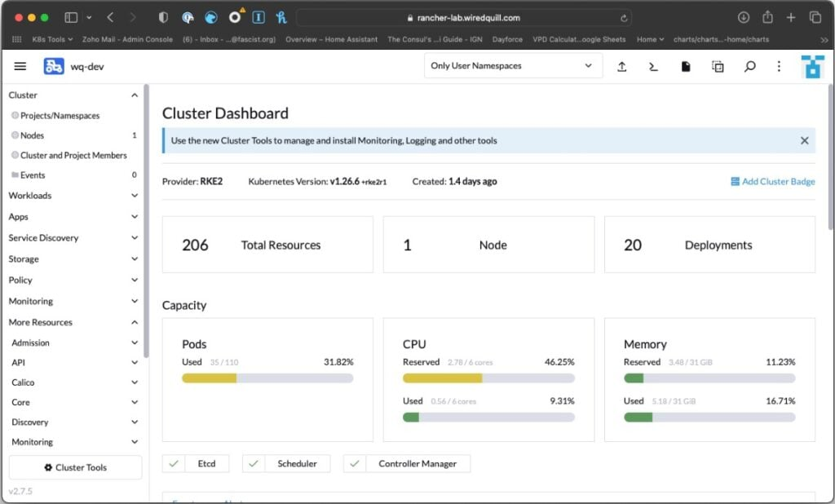Open Nodes in the sidebar
Viewport: 835px width, 504px height.
pyautogui.click(x=33, y=135)
